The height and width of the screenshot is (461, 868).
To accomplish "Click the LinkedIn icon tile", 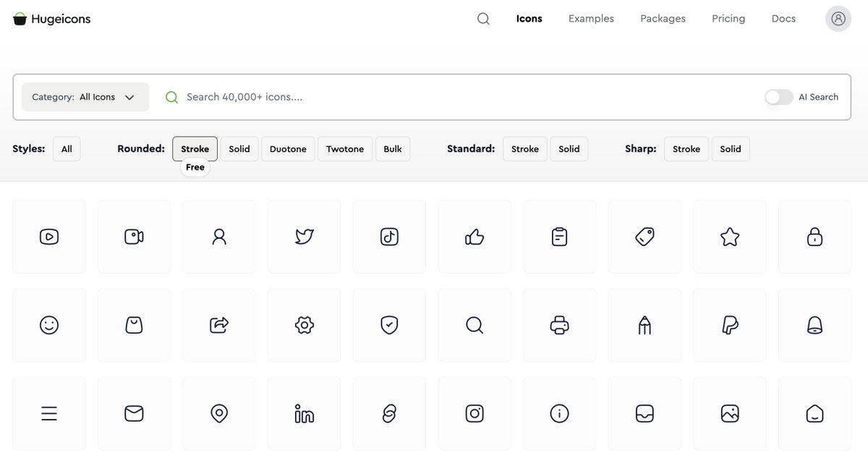I will pos(304,413).
